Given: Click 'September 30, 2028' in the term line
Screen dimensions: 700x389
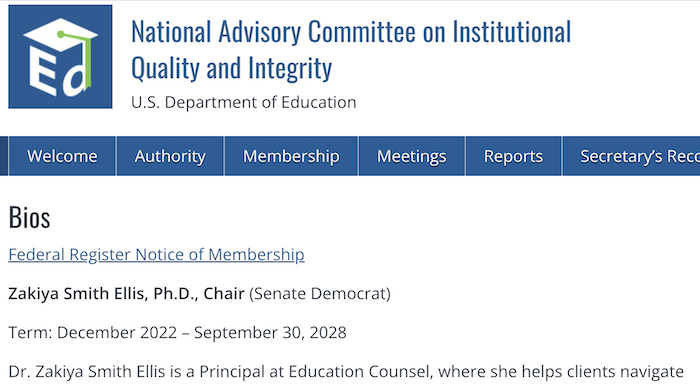Looking at the screenshot, I should tap(270, 333).
